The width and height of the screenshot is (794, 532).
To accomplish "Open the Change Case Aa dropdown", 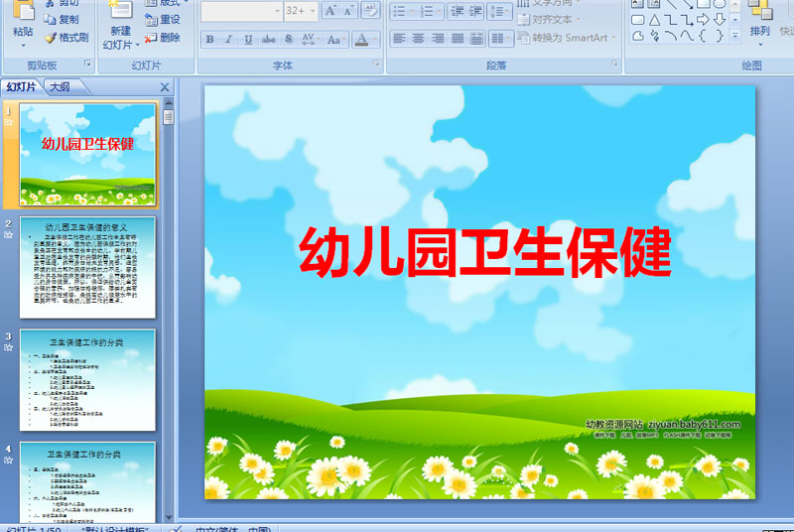I will (336, 39).
